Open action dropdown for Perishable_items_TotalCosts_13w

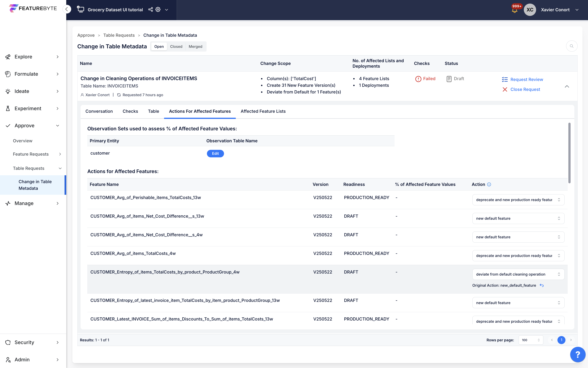click(x=518, y=200)
